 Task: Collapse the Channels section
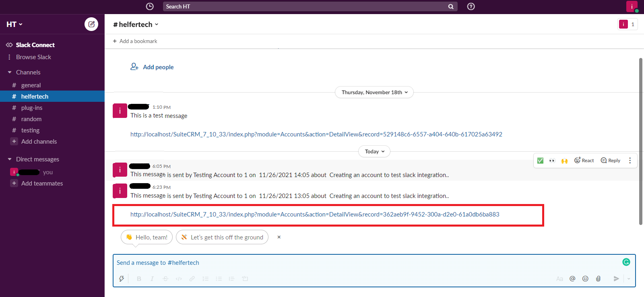pos(10,72)
